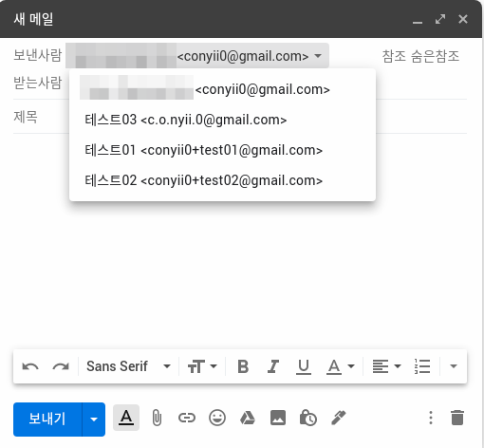Toggle bold formatting
This screenshot has height=448, width=484.
(243, 366)
